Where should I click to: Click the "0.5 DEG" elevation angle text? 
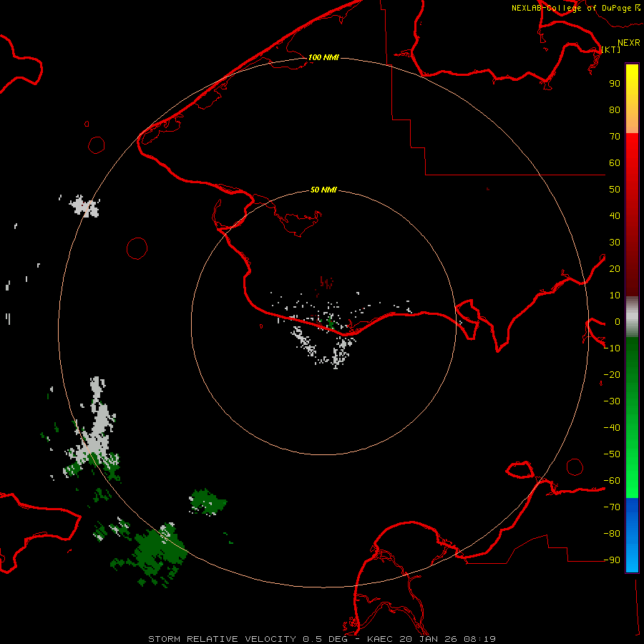click(x=325, y=639)
